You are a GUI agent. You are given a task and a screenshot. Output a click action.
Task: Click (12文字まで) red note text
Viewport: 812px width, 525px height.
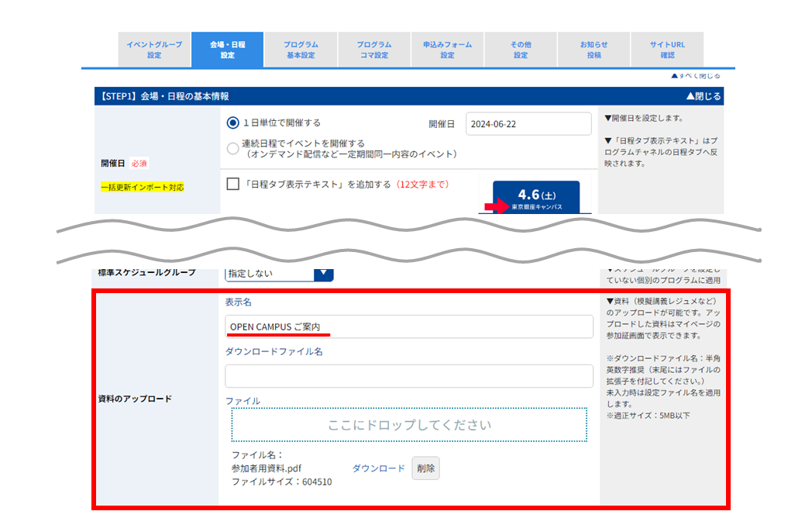coord(422,184)
